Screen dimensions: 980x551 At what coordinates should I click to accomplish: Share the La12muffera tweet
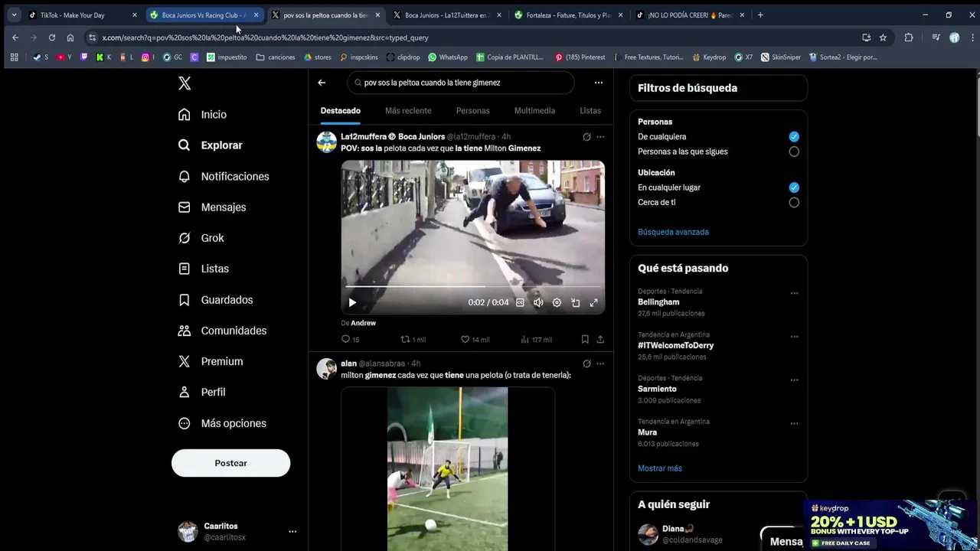(x=600, y=339)
